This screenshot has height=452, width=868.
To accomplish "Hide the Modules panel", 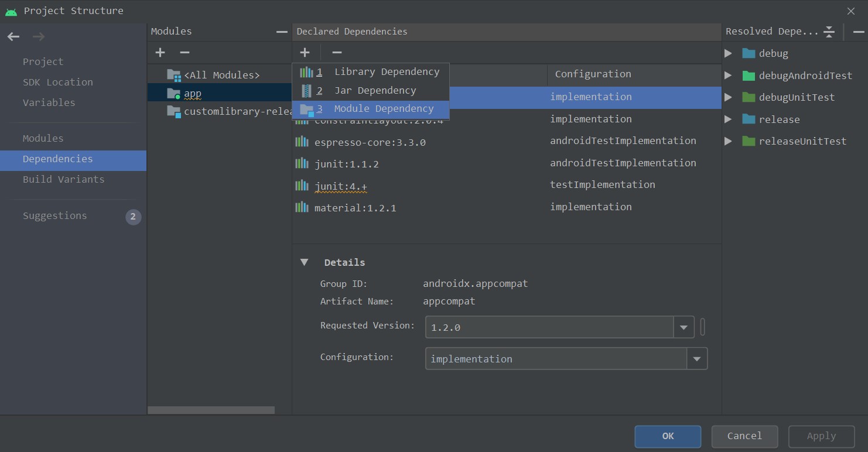I will click(282, 32).
